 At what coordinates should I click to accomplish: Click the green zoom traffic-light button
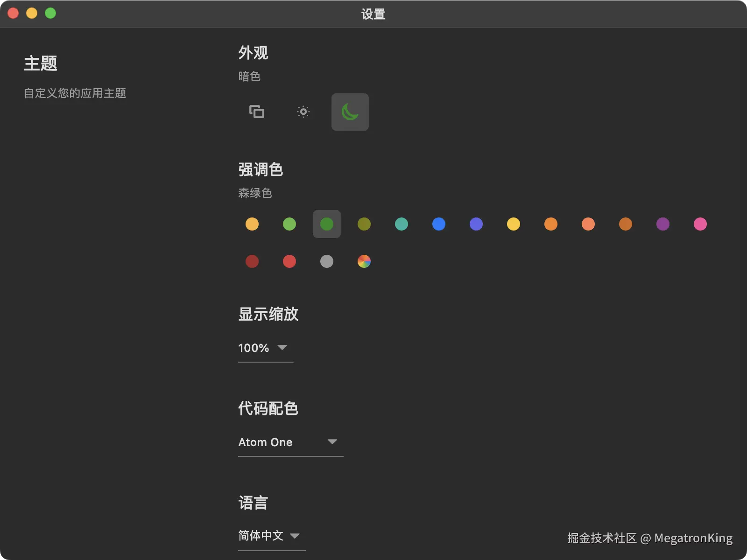click(50, 14)
